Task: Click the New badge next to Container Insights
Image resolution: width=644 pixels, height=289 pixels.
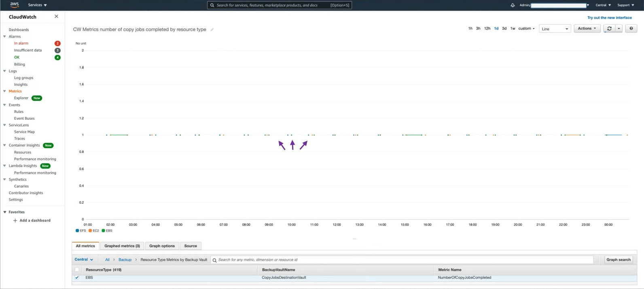Action: 48,145
